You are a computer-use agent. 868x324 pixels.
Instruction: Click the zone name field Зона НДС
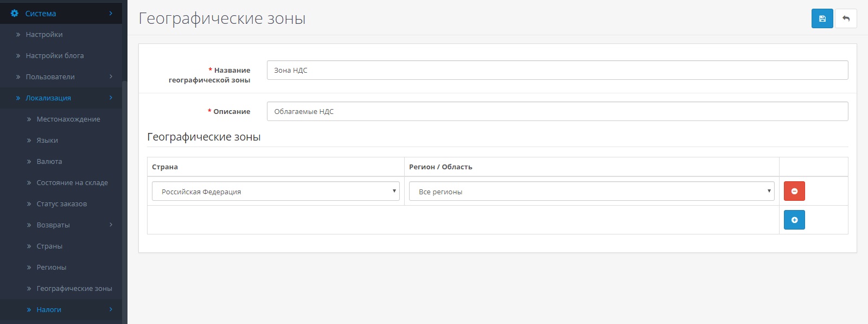pos(557,70)
